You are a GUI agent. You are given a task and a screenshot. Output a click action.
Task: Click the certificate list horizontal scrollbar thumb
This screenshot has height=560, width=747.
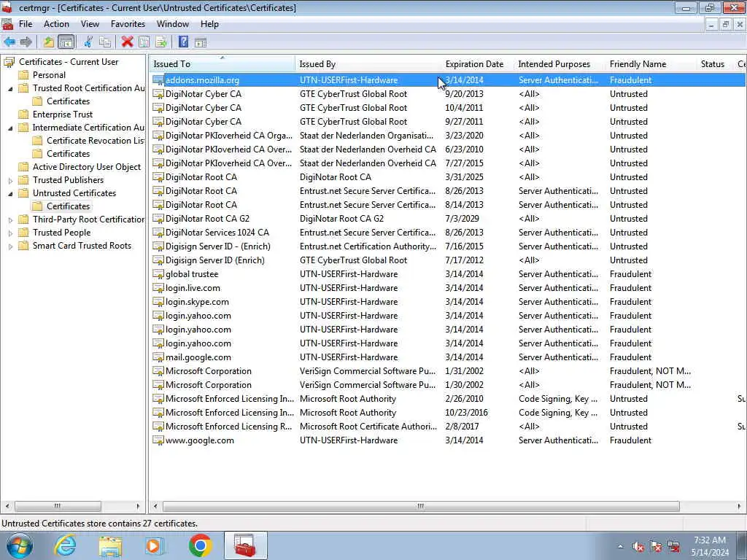point(421,506)
